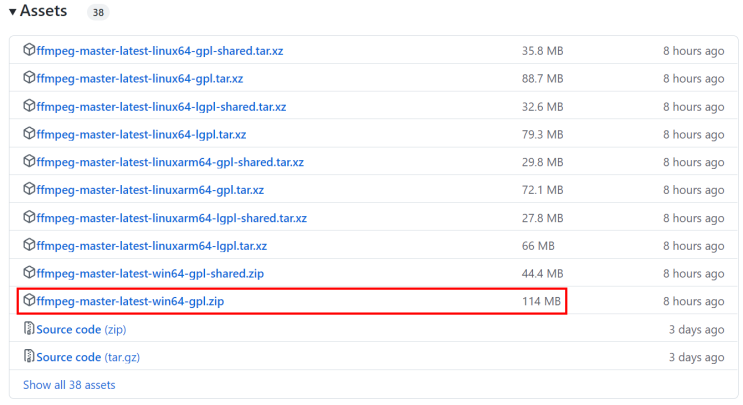Image resolution: width=743 pixels, height=405 pixels.
Task: Click the 35.8 MB size text
Action: 543,51
